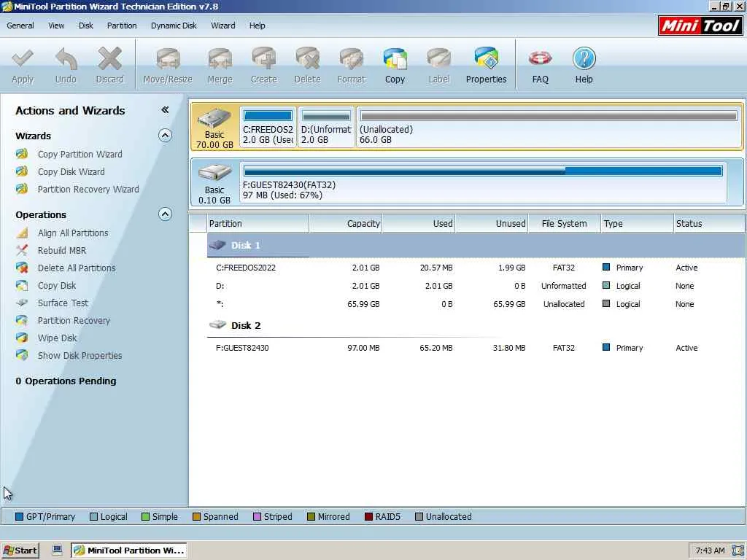Image resolution: width=747 pixels, height=560 pixels.
Task: Click the F:GUEST82430 usage bar
Action: coord(483,171)
